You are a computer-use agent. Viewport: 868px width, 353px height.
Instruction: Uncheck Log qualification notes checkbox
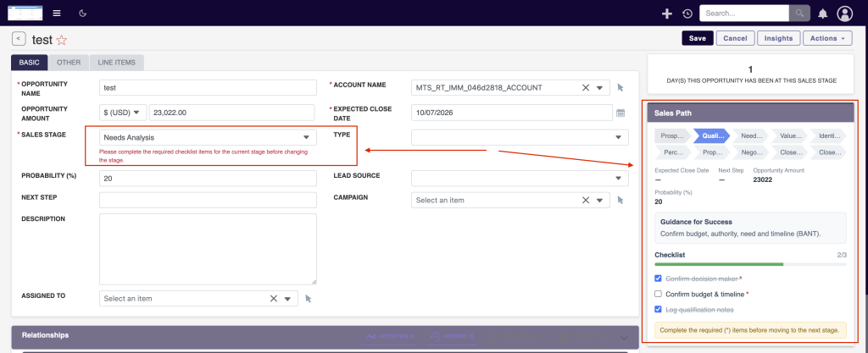[x=658, y=309]
